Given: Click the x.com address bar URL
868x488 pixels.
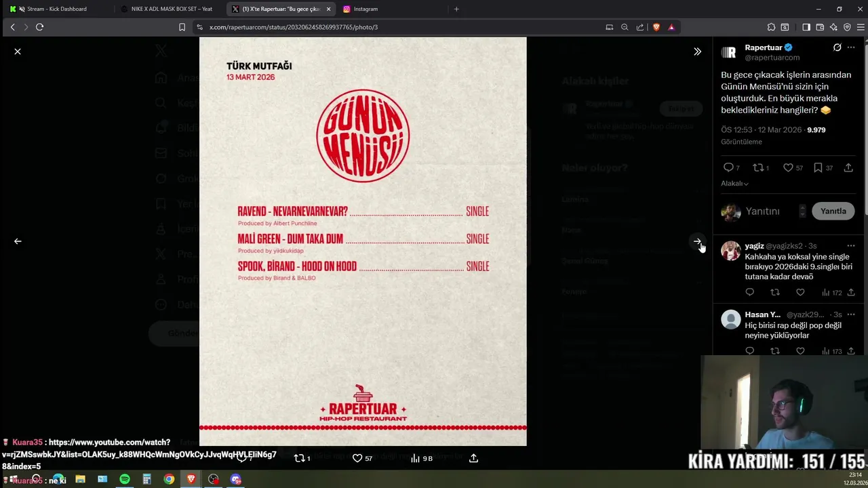Looking at the screenshot, I should click(294, 27).
